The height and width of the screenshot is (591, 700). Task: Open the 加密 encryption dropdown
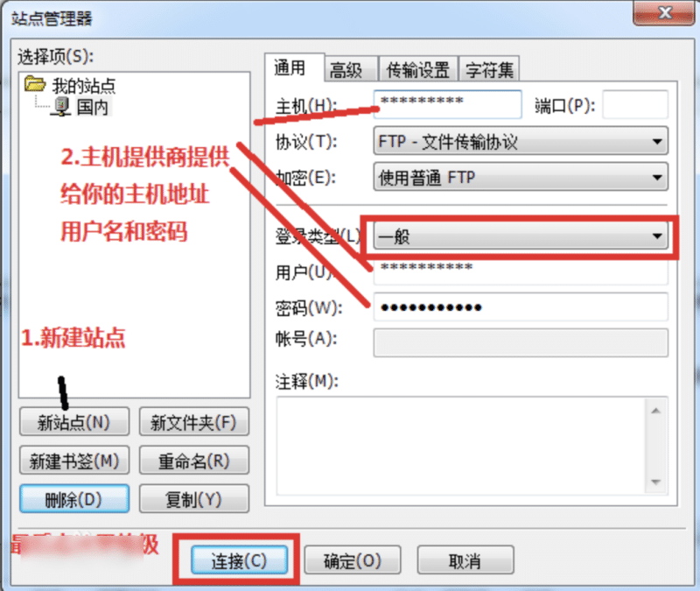521,177
